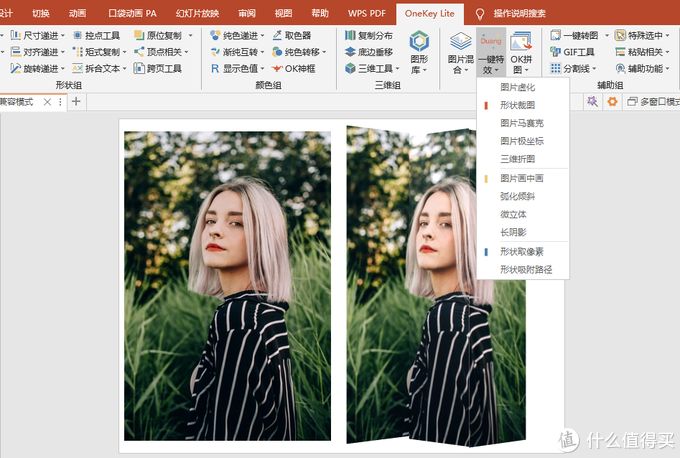Select the 控点工具 icon
The image size is (680, 458).
96,35
